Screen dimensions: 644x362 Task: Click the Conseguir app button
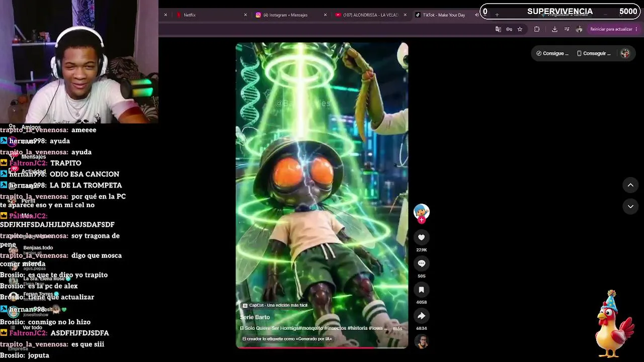click(594, 53)
